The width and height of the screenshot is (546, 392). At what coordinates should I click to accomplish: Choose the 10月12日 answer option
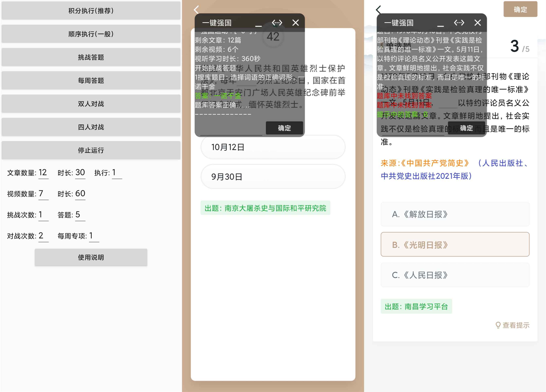pyautogui.click(x=273, y=147)
